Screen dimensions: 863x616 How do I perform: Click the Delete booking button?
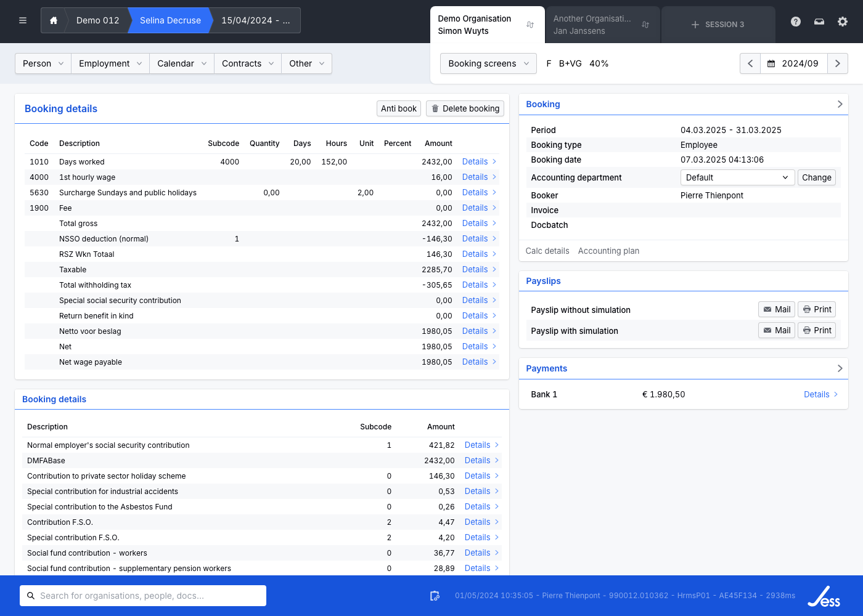[465, 108]
